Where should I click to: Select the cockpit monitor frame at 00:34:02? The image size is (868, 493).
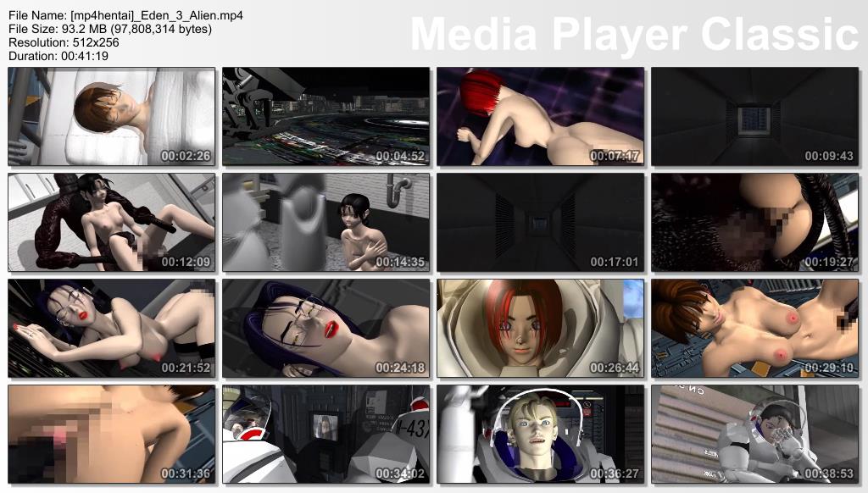(x=326, y=435)
